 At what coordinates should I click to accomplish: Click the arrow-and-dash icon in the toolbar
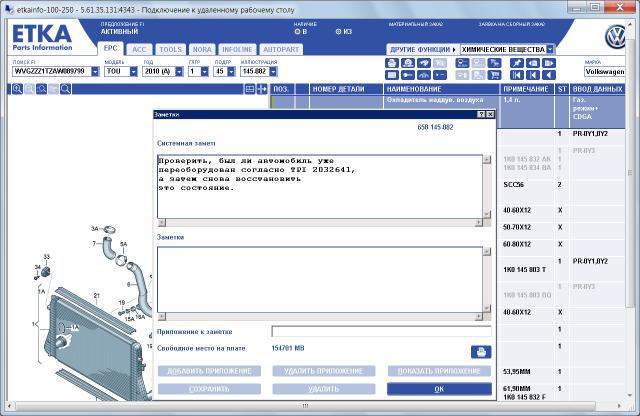pyautogui.click(x=440, y=75)
